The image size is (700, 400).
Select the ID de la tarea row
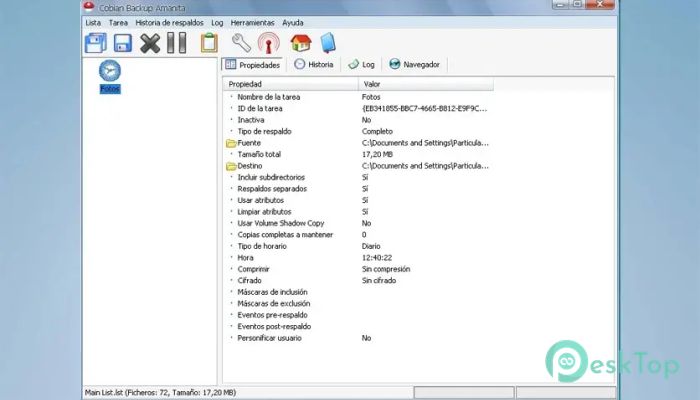[x=358, y=108]
